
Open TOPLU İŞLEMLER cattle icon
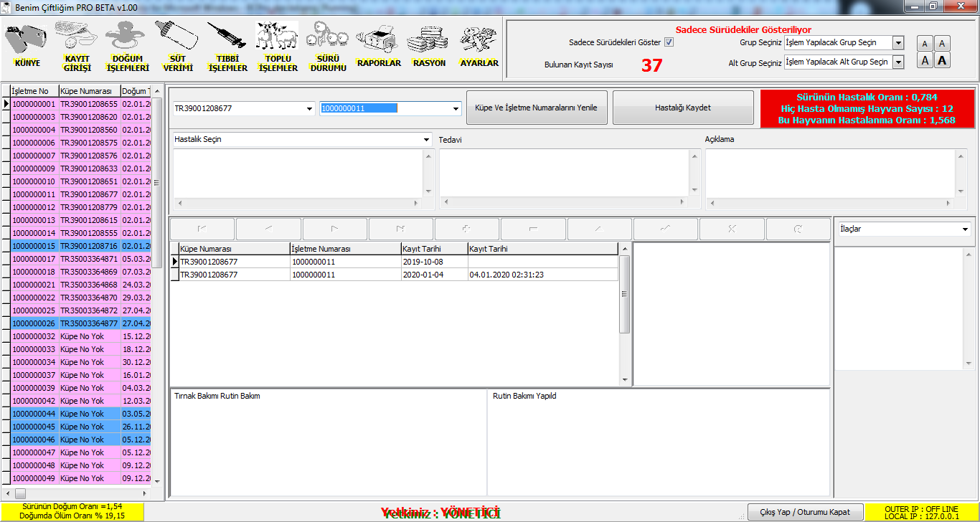click(x=277, y=43)
